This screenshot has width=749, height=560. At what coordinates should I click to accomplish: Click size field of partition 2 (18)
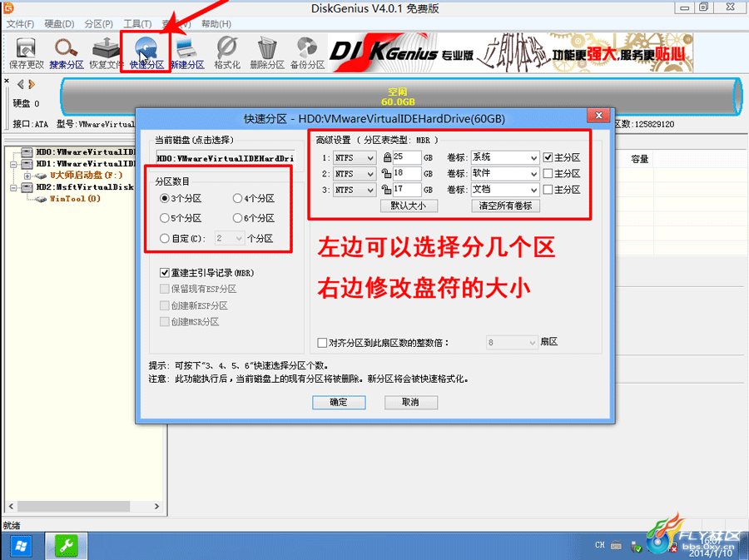pos(406,173)
